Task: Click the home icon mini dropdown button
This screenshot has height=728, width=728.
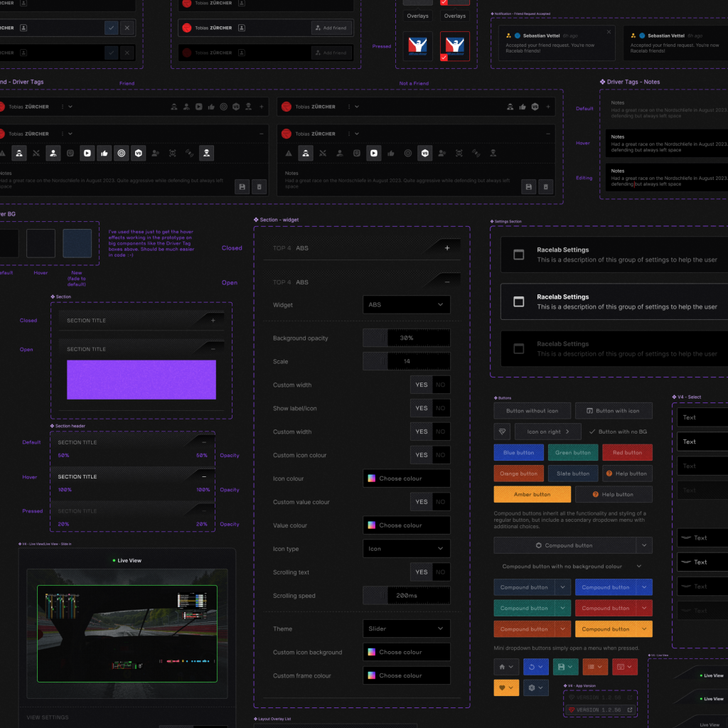Action: [505, 667]
